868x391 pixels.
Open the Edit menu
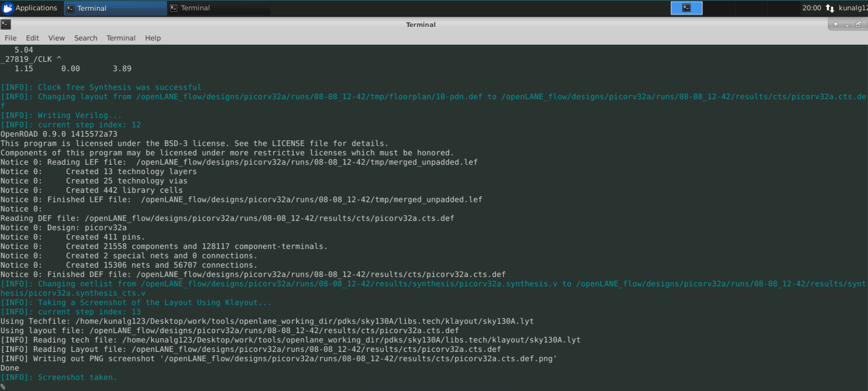point(32,38)
